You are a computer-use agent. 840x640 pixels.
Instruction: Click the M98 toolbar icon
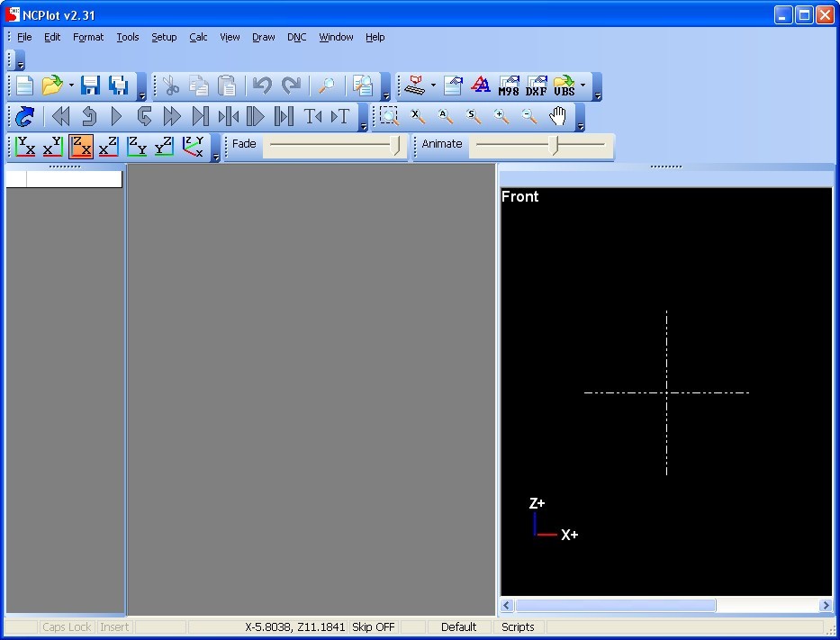coord(509,86)
